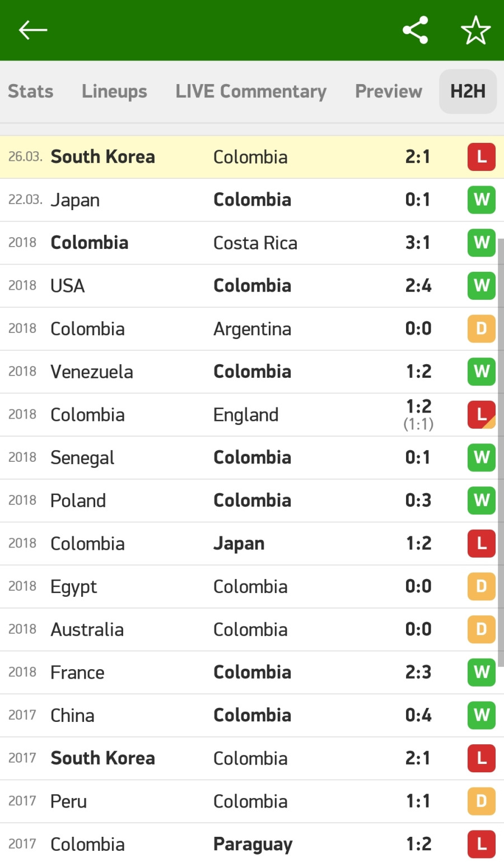The image size is (504, 862).
Task: Tap the W badge for Poland vs Colombia
Action: 482,500
